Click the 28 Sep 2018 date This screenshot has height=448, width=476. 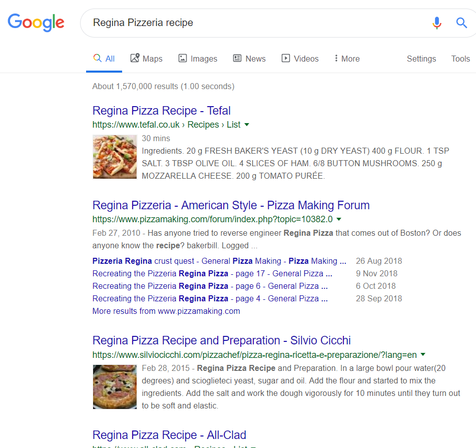click(379, 298)
